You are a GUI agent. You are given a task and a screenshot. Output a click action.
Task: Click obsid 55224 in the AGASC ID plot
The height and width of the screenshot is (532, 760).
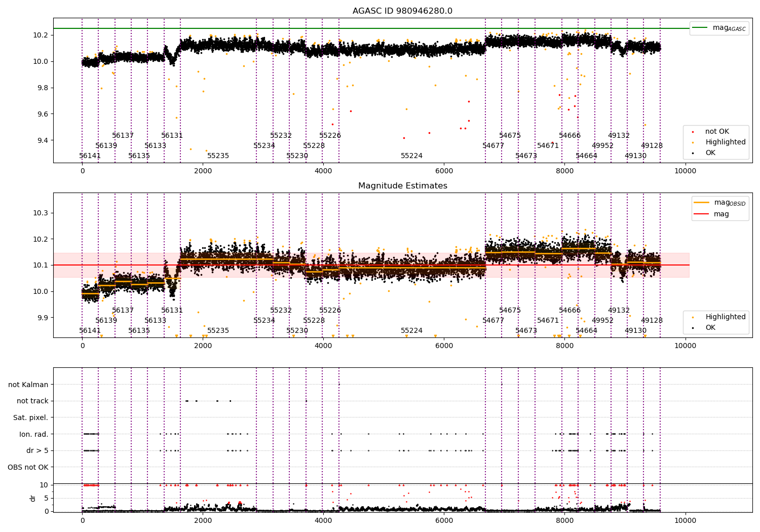(x=412, y=156)
